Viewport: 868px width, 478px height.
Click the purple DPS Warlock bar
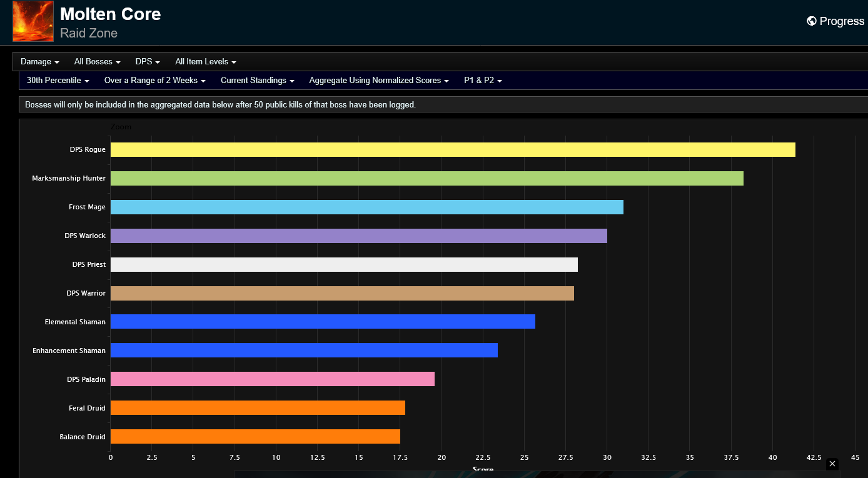[x=359, y=236]
